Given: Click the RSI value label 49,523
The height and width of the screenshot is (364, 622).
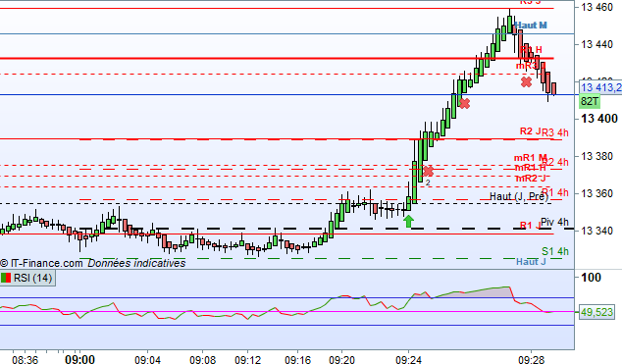Looking at the screenshot, I should tap(596, 312).
